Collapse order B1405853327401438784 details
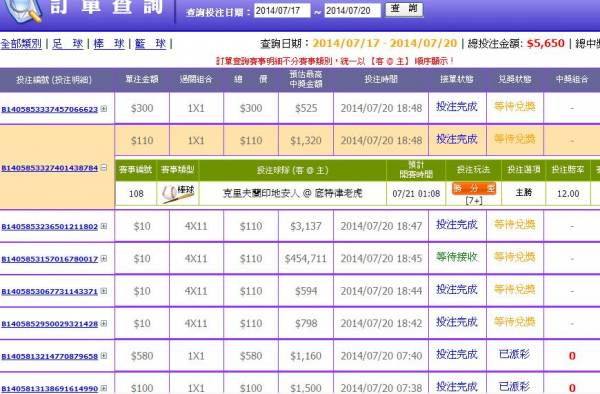Image resolution: width=600 pixels, height=394 pixels. [x=104, y=168]
